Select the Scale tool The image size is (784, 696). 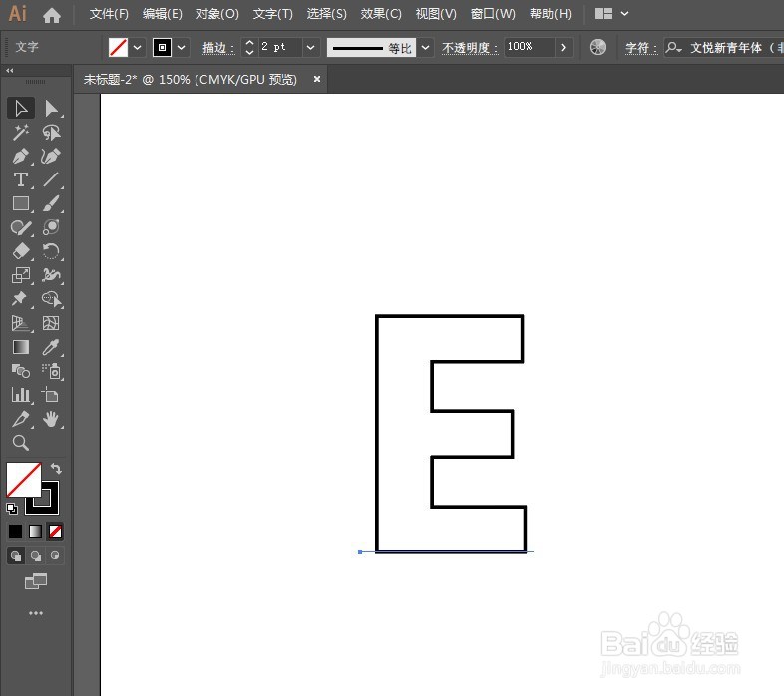click(x=21, y=275)
